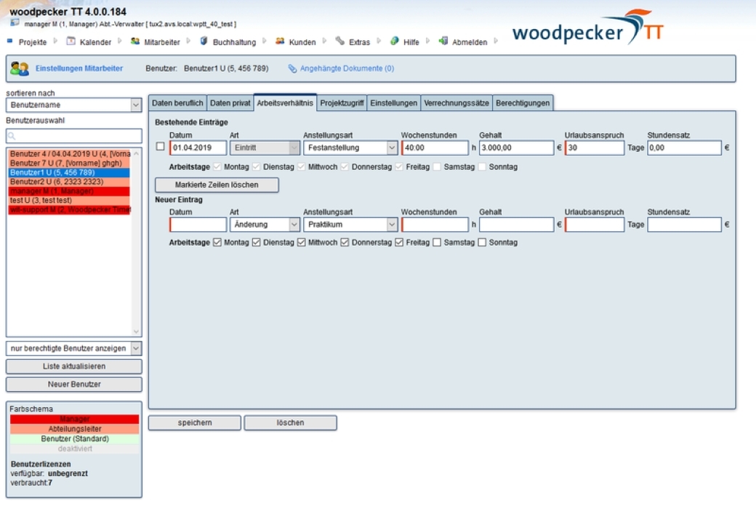
Task: Mark the existing 01.04.2019 entry row checkbox
Action: 161,147
